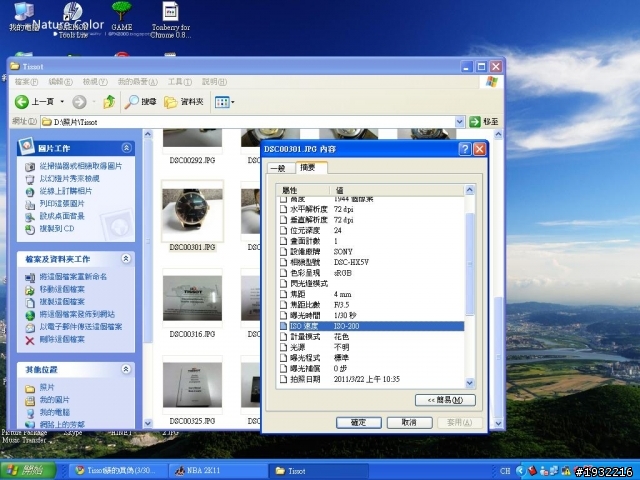Click 設成桌面背景 link
Image resolution: width=640 pixels, height=480 pixels.
coord(62,216)
